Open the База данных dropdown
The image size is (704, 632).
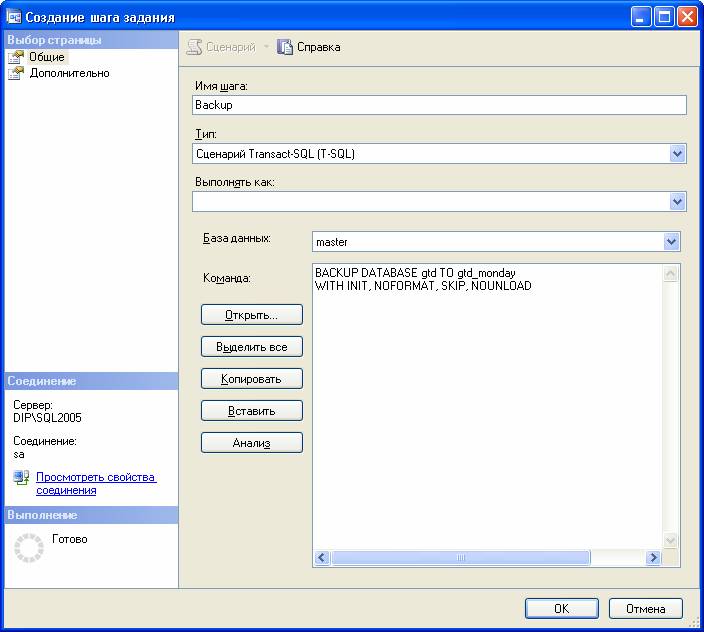pos(671,242)
